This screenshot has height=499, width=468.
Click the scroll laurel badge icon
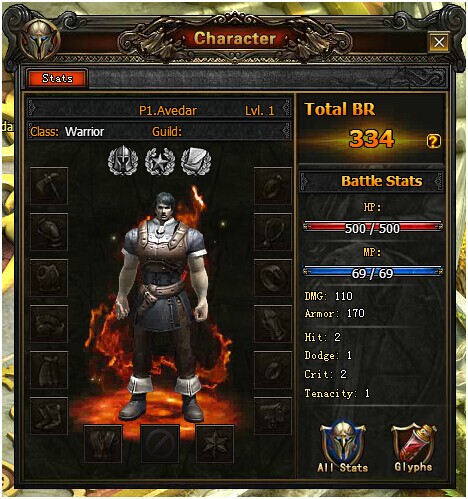(196, 161)
